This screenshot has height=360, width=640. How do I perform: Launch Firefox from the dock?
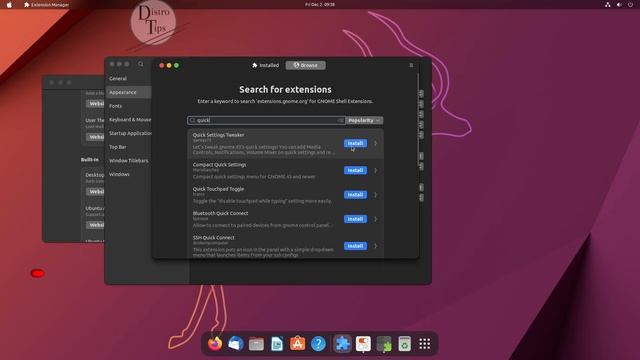coord(215,344)
